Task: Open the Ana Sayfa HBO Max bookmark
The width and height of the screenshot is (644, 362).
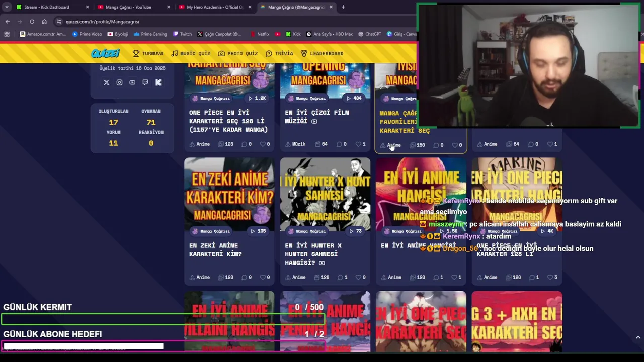Action: point(329,34)
